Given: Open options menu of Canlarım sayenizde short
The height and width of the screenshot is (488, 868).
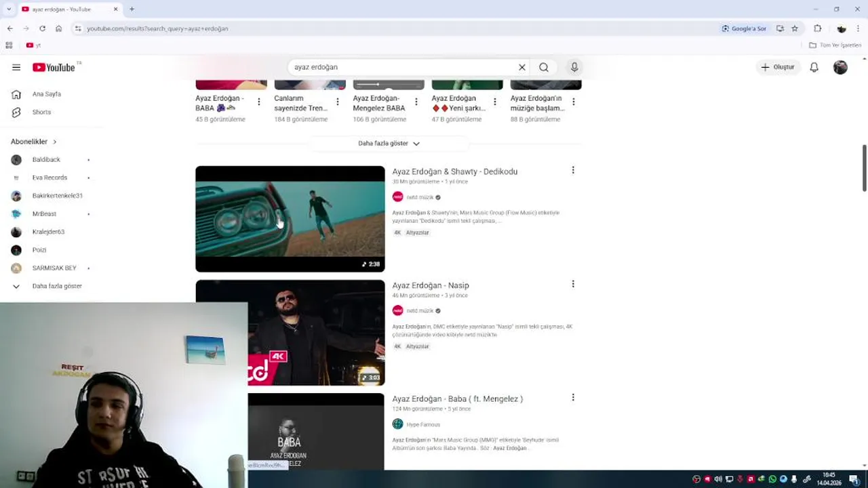Looking at the screenshot, I should pos(338,102).
